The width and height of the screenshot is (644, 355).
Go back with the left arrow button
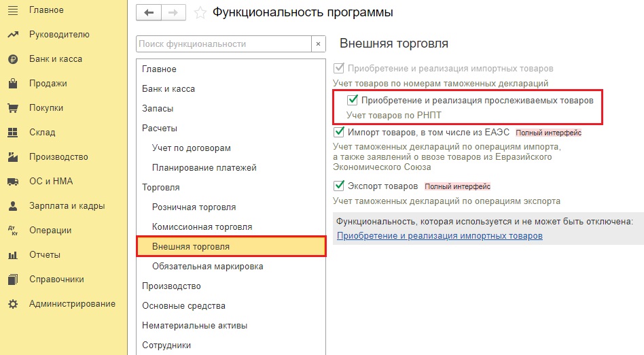149,13
